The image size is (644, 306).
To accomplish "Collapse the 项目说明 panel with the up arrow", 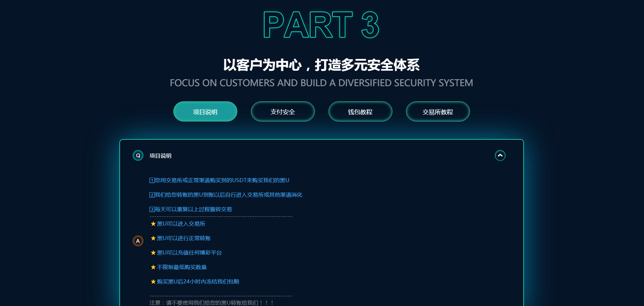I will 500,155.
